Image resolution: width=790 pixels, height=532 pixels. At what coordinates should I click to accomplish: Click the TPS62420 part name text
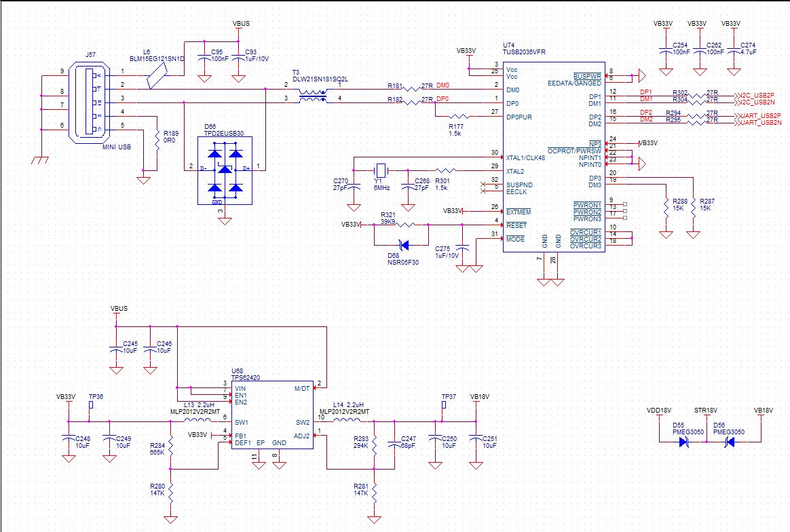tap(246, 377)
